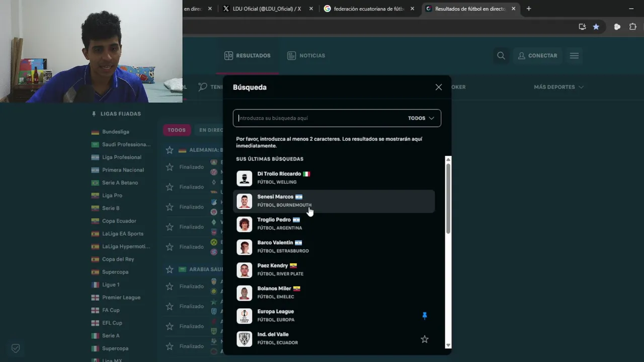Select the TODOS matches filter tab
Viewport: 644px width, 362px height.
[x=177, y=130]
